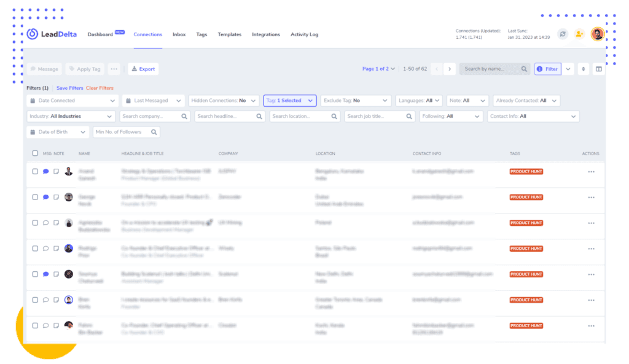Expand Page 1 of 2 selector
The image size is (629, 364).
378,69
